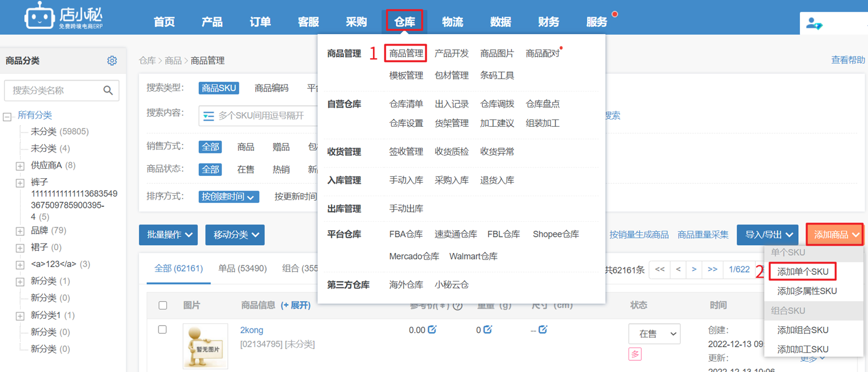Screen dimensions: 868x372
Task: Select 商品编码 search type
Action: tap(271, 88)
